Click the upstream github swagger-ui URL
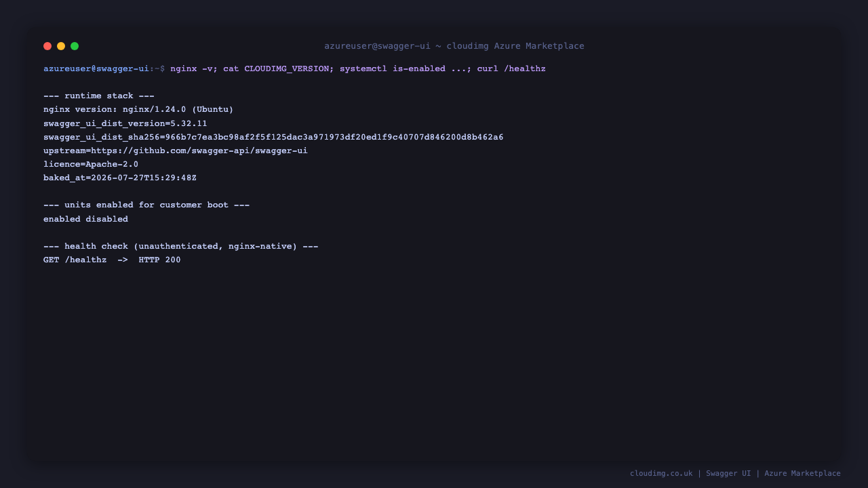The height and width of the screenshot is (488, 868). (x=199, y=150)
